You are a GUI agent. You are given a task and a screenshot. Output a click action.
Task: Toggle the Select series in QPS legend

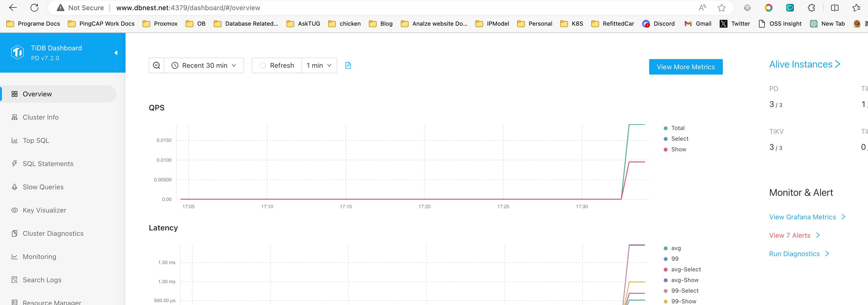coord(679,139)
